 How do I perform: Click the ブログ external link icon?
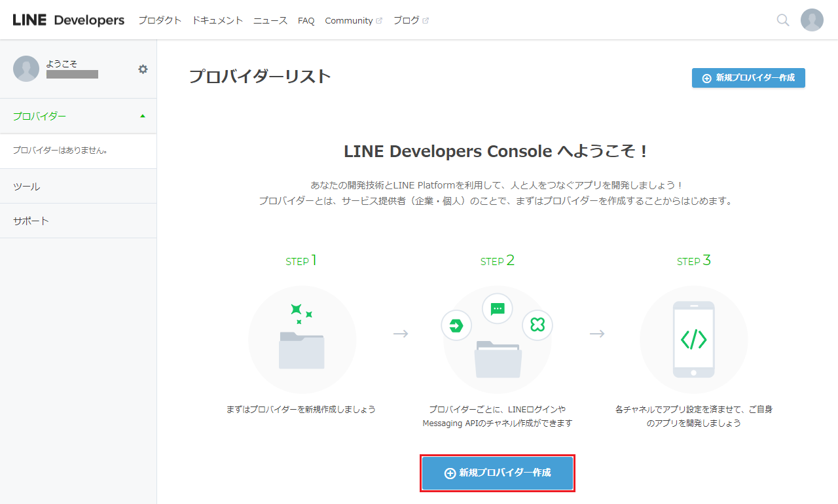pos(426,21)
